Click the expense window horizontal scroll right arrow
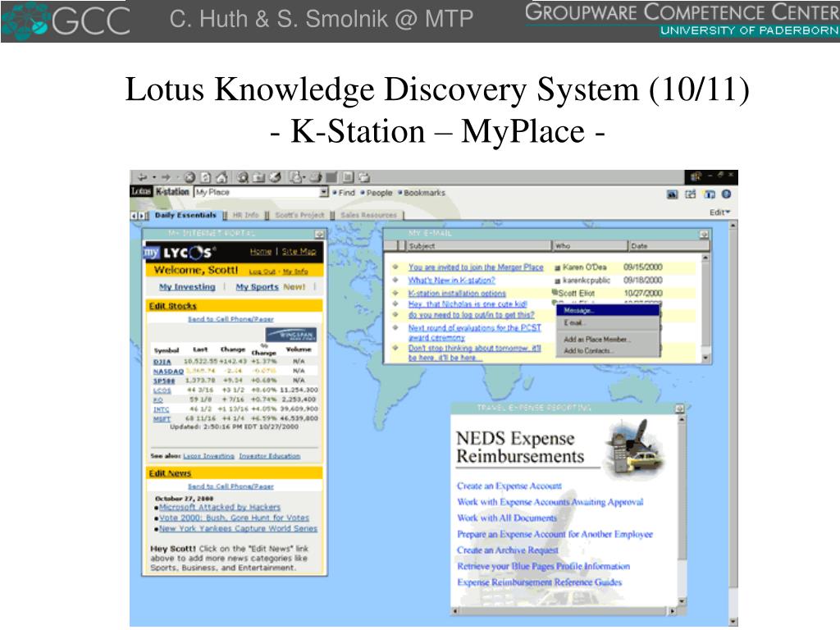840x630 pixels. click(673, 610)
